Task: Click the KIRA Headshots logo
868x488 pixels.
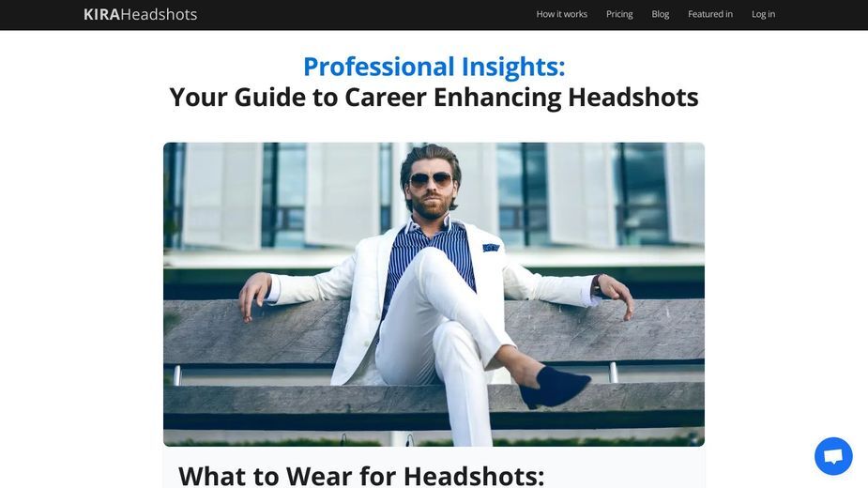Action: [140, 14]
